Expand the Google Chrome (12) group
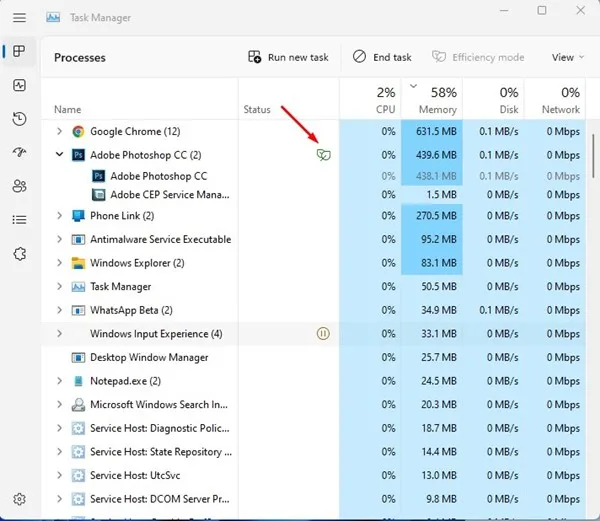This screenshot has height=521, width=600. [x=59, y=131]
